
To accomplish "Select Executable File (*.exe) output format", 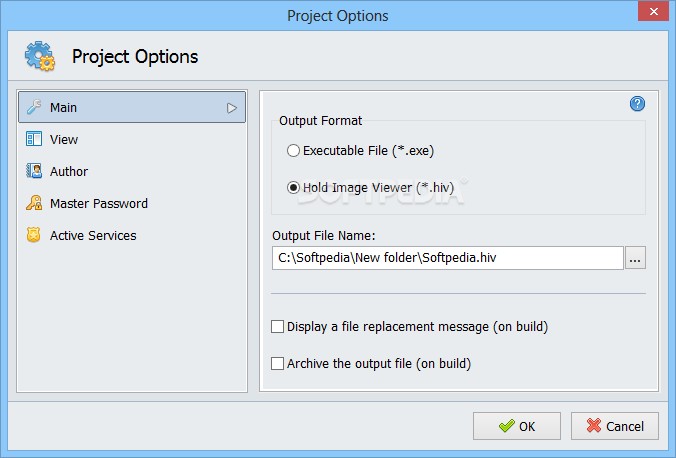I will [x=293, y=151].
